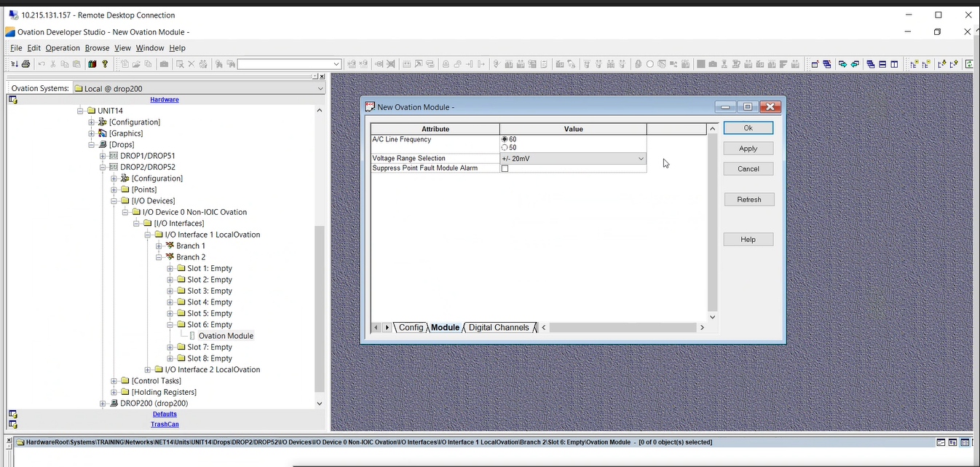Open the Ovation Systems location dropdown
The image size is (980, 467).
[x=320, y=89]
